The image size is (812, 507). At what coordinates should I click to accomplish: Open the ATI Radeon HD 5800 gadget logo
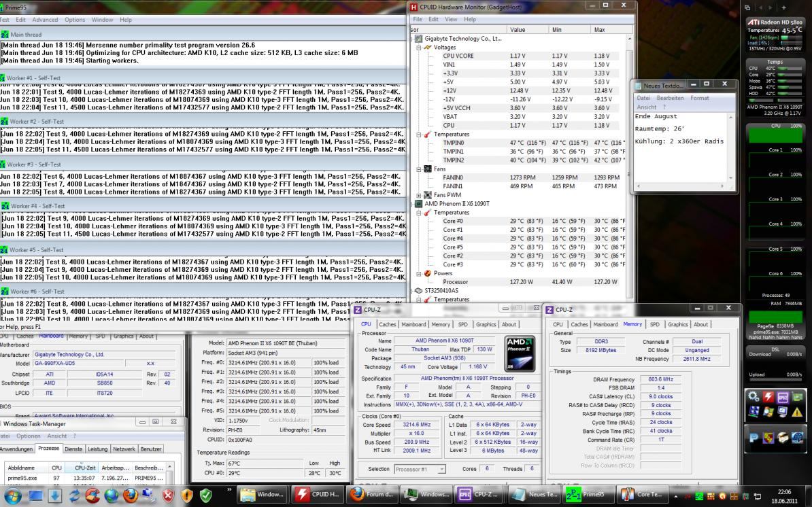(x=754, y=22)
